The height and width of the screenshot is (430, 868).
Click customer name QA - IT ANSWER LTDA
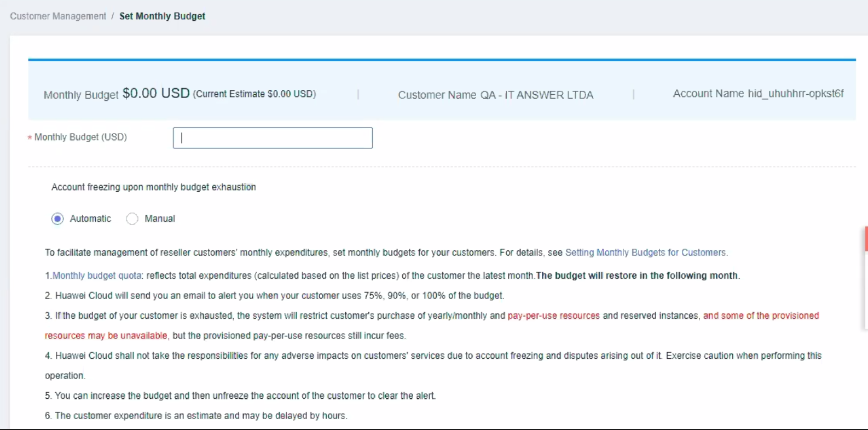coord(536,95)
